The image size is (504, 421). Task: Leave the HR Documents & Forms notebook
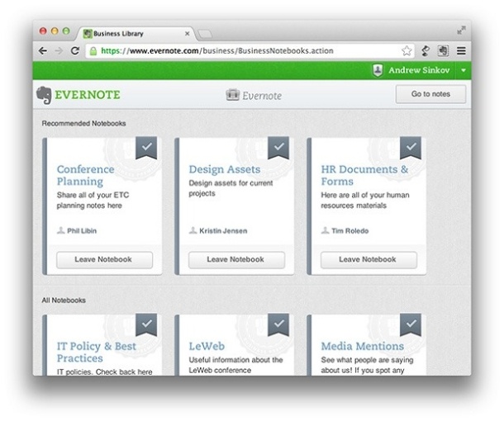[x=368, y=259]
